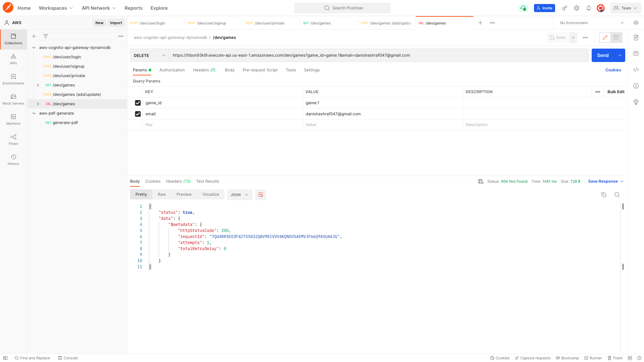The height and width of the screenshot is (362, 644).
Task: Open the environment quick look eye icon
Action: coord(636,23)
